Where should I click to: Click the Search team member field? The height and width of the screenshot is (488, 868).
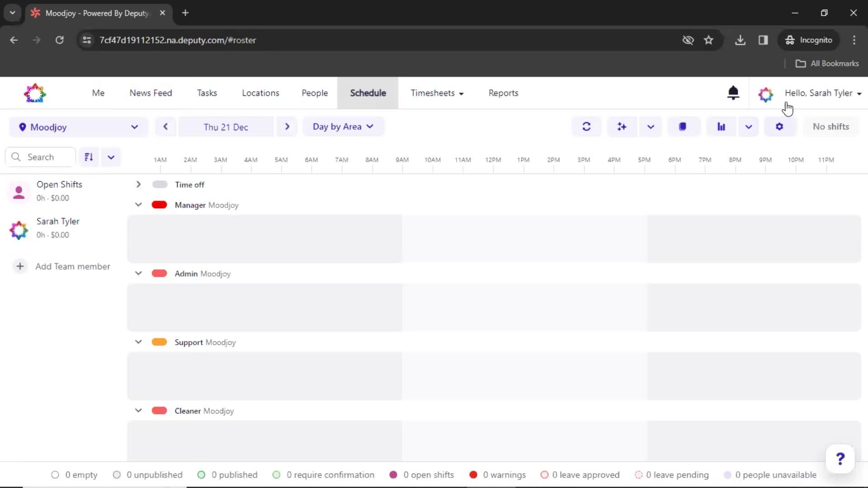41,157
